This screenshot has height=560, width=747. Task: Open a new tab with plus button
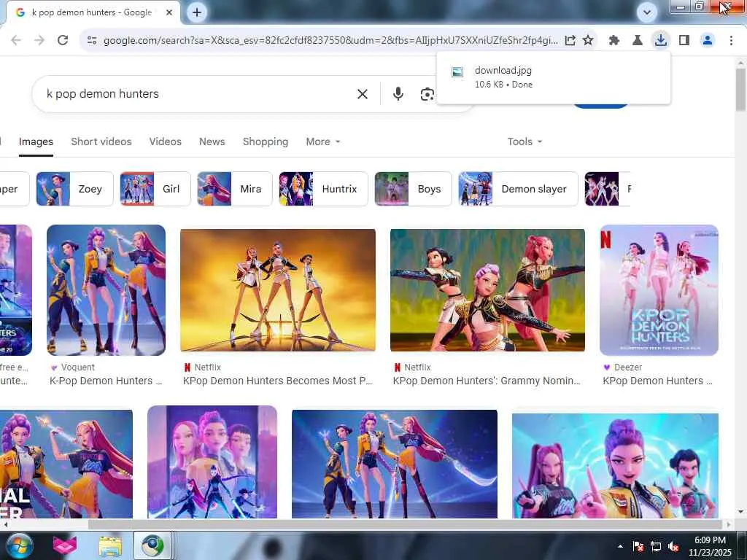(x=197, y=12)
